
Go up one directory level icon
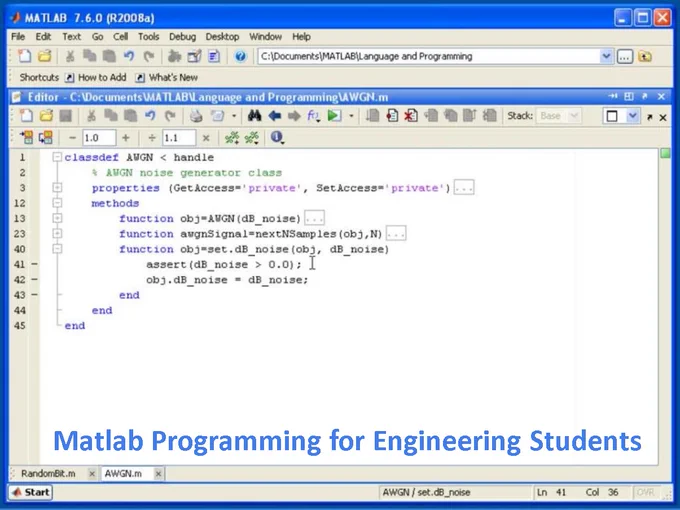(645, 57)
